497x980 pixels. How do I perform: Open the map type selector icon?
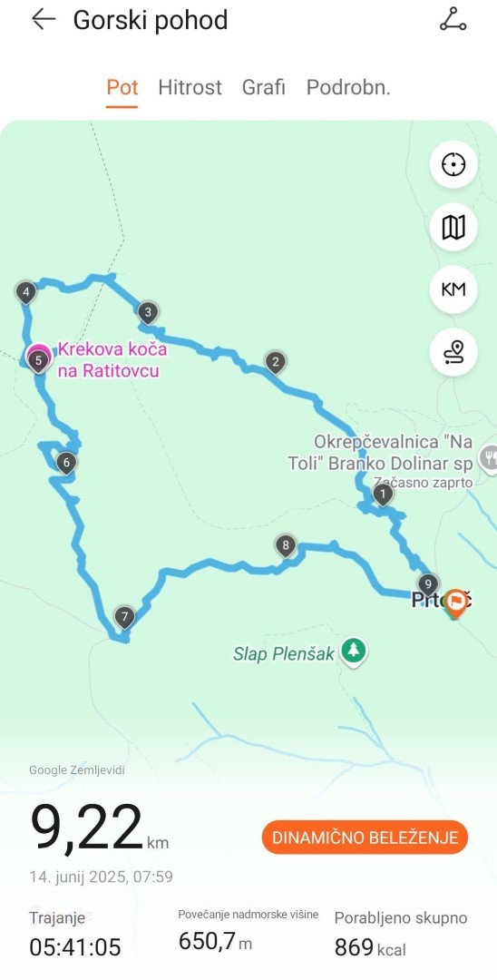(453, 228)
